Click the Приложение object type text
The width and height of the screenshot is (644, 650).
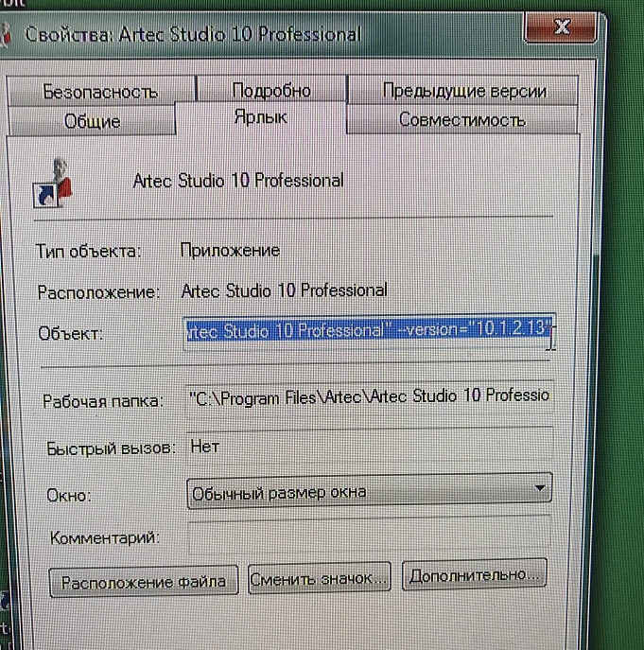pos(230,251)
